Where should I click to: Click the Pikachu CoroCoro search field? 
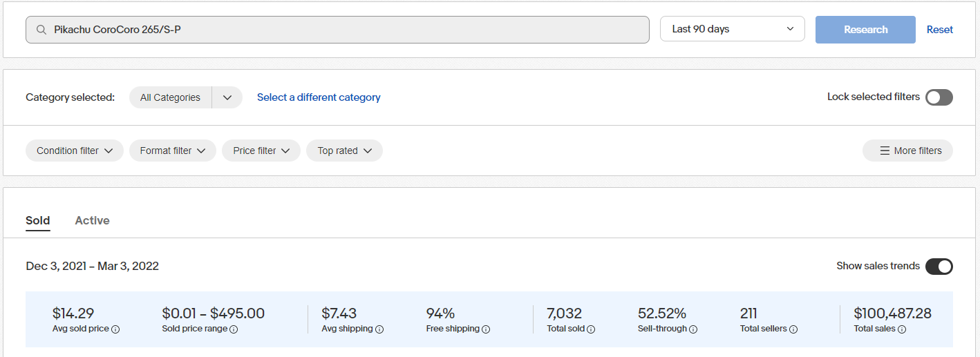[346, 30]
